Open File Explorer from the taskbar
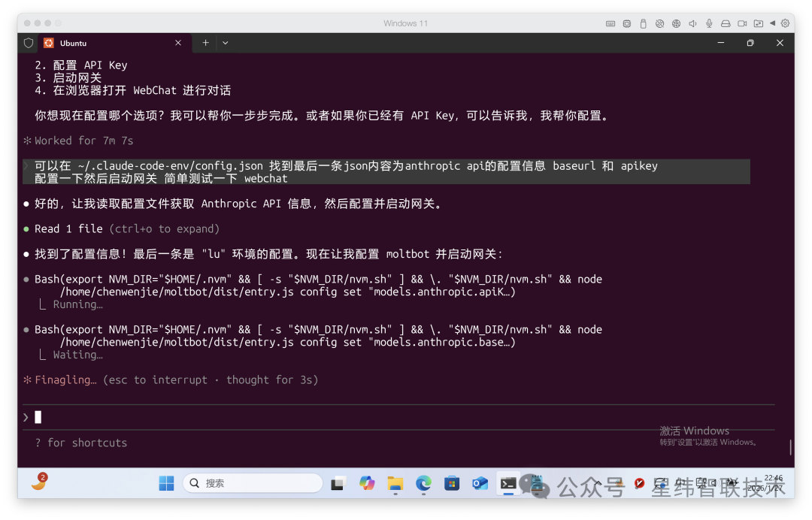The width and height of the screenshot is (812, 520). coord(395,483)
